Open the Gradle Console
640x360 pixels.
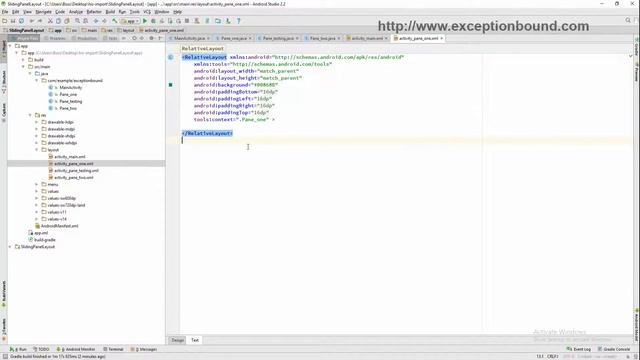click(614, 349)
